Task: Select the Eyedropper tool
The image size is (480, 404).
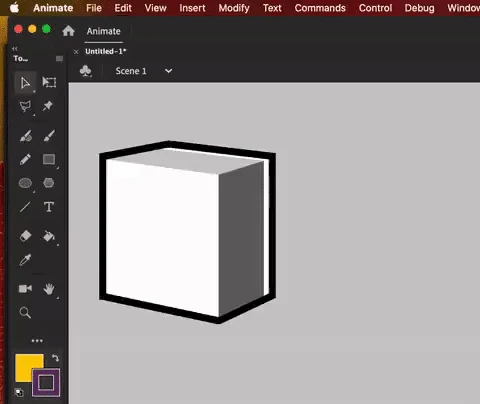Action: (x=25, y=260)
